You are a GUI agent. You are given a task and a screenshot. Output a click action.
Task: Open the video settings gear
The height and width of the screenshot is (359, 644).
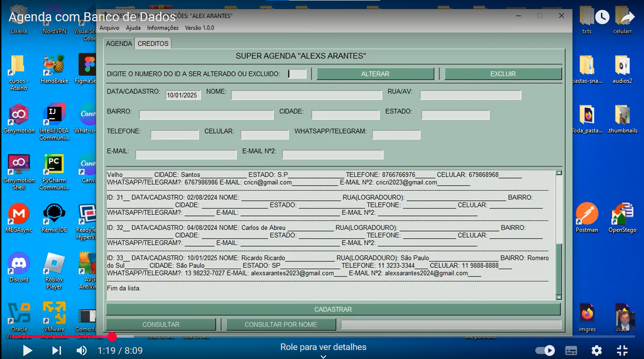[597, 350]
